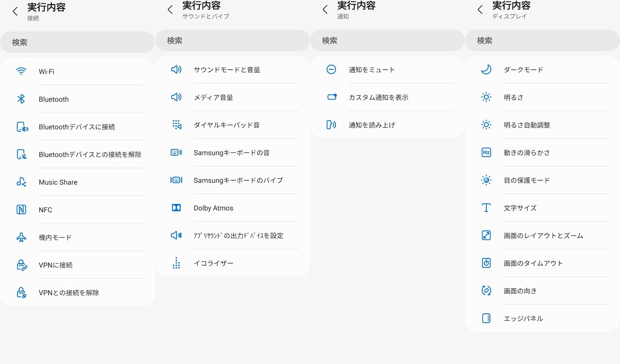
Task: Tap the speaker icon for メディア音量
Action: (x=176, y=97)
